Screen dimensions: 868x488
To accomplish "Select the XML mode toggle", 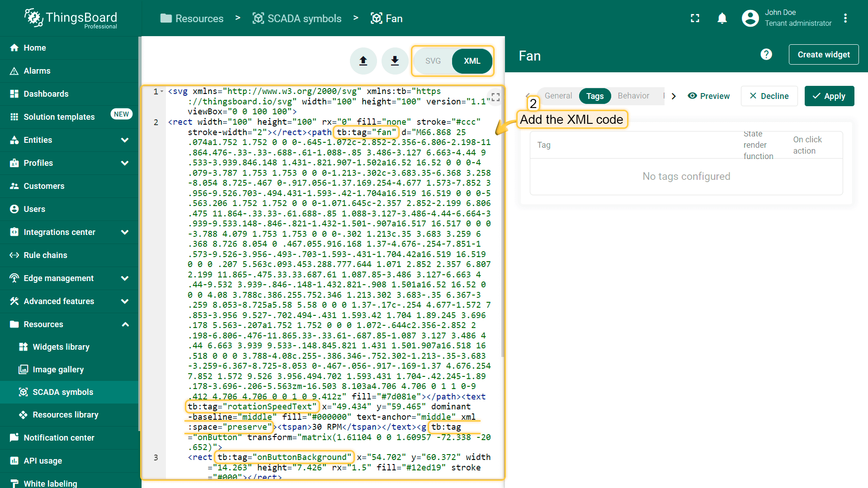I will (x=472, y=61).
